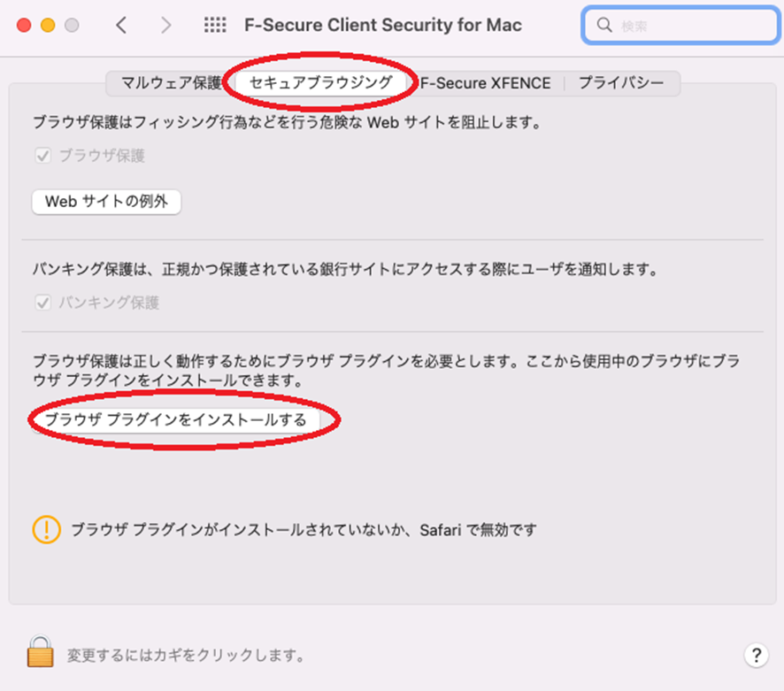Click the window title F-Secure Client Security for Mac
Image resolution: width=784 pixels, height=691 pixels.
(x=383, y=25)
